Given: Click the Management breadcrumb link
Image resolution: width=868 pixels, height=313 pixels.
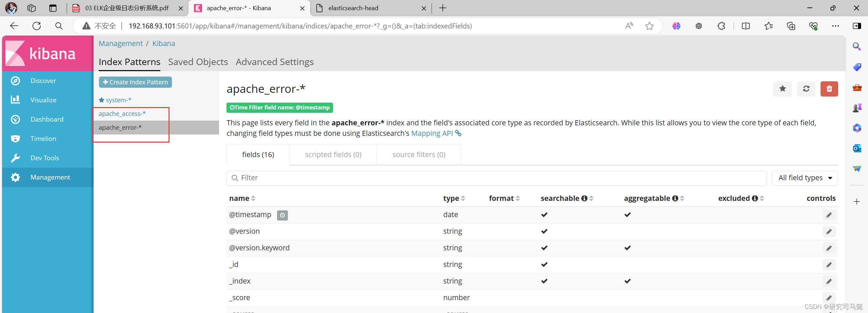Looking at the screenshot, I should pos(121,44).
